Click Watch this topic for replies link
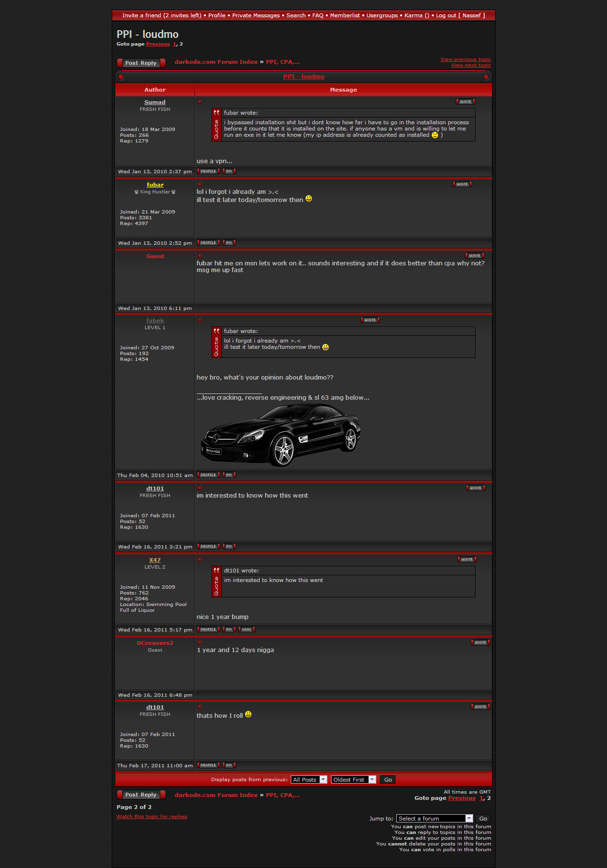 tap(152, 817)
